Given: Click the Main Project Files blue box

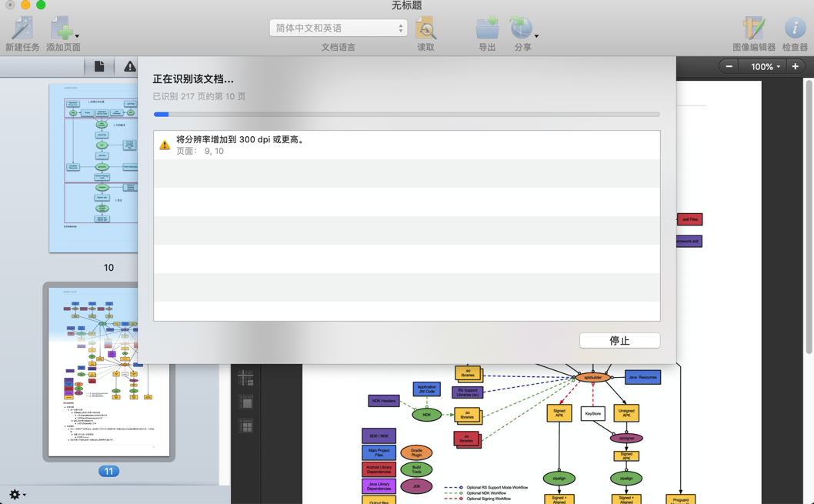Looking at the screenshot, I should tap(379, 452).
